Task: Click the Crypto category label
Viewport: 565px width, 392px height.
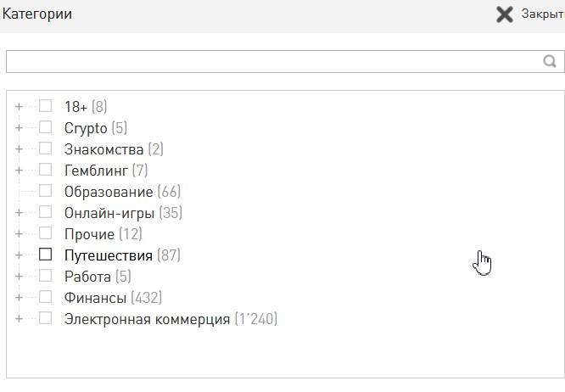Action: 86,128
